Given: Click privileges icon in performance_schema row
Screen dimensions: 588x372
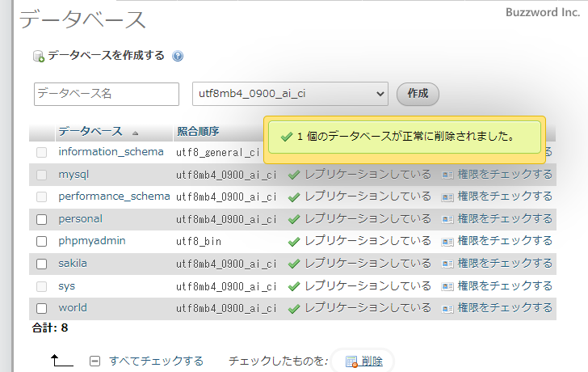Looking at the screenshot, I should click(x=447, y=197).
